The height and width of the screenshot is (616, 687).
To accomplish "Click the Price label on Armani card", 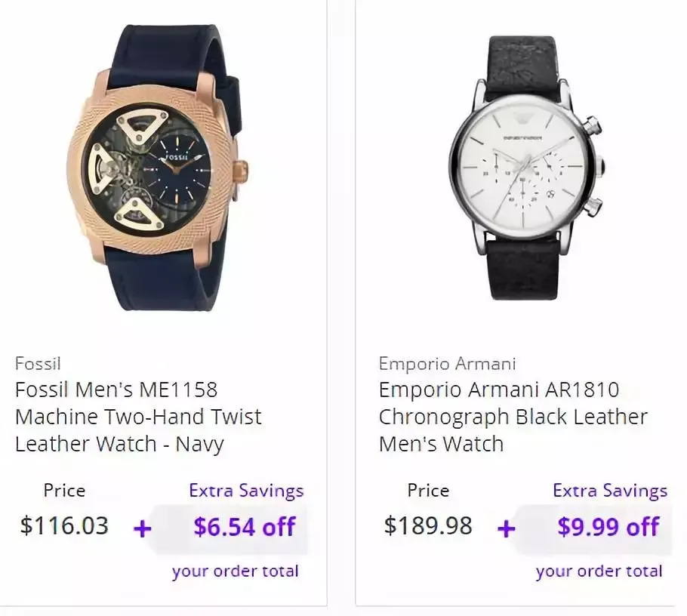I will pos(428,490).
